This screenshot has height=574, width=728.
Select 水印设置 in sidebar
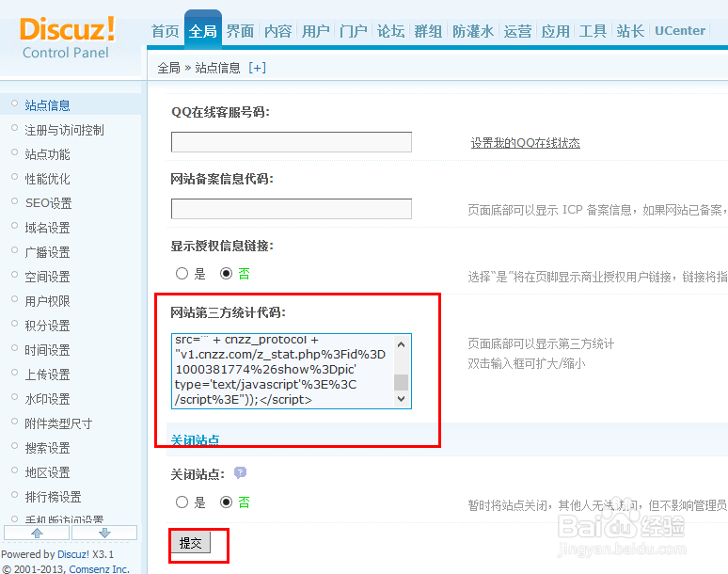tap(47, 399)
